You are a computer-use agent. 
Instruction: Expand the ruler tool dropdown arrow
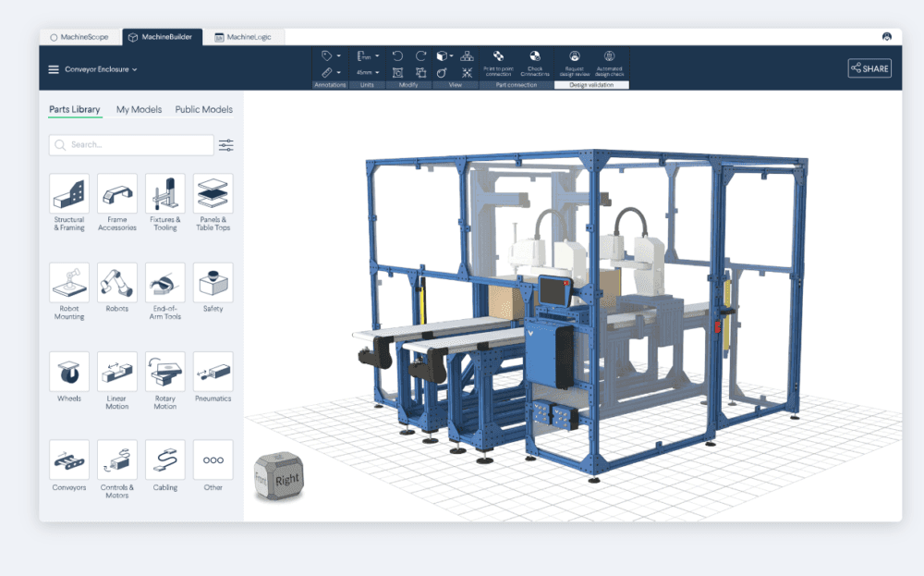coord(338,72)
